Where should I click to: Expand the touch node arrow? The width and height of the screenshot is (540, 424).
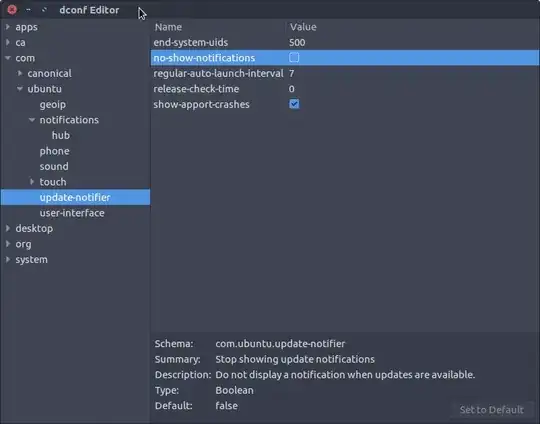click(32, 182)
